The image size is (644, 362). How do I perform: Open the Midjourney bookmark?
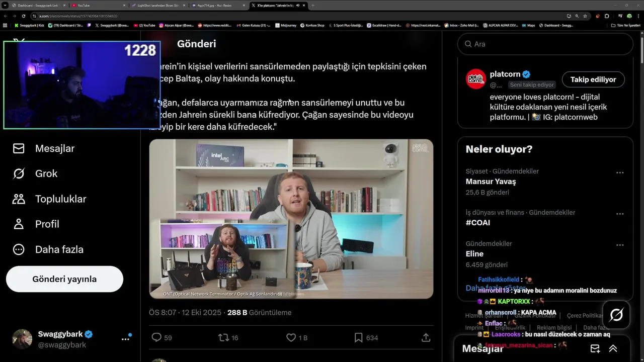pyautogui.click(x=286, y=25)
